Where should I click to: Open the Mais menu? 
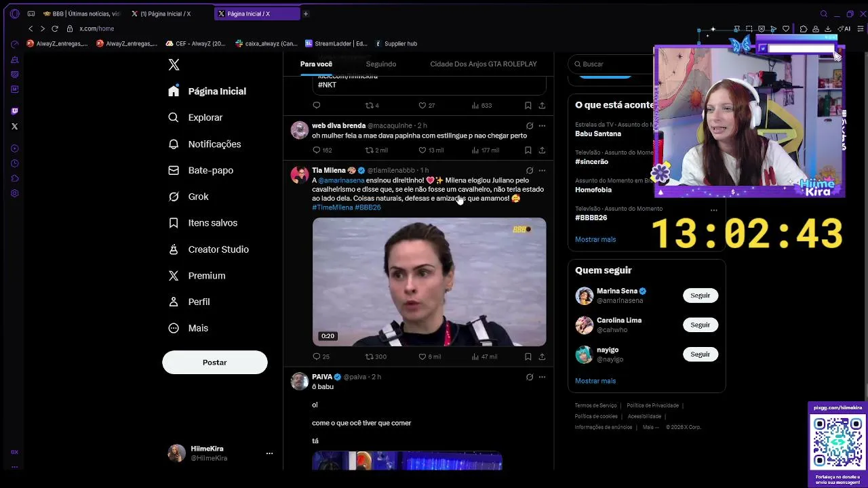coord(189,328)
